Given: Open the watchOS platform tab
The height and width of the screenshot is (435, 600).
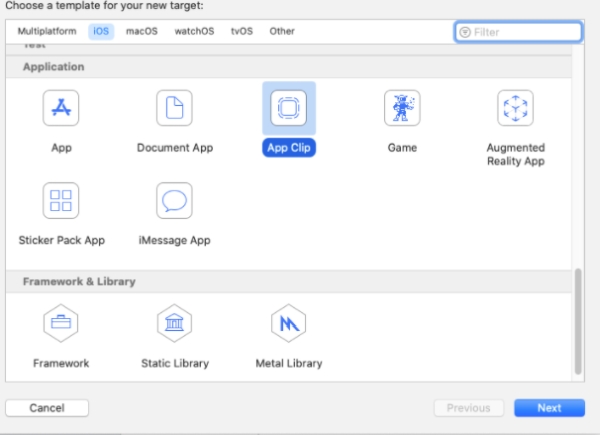Looking at the screenshot, I should point(194,31).
